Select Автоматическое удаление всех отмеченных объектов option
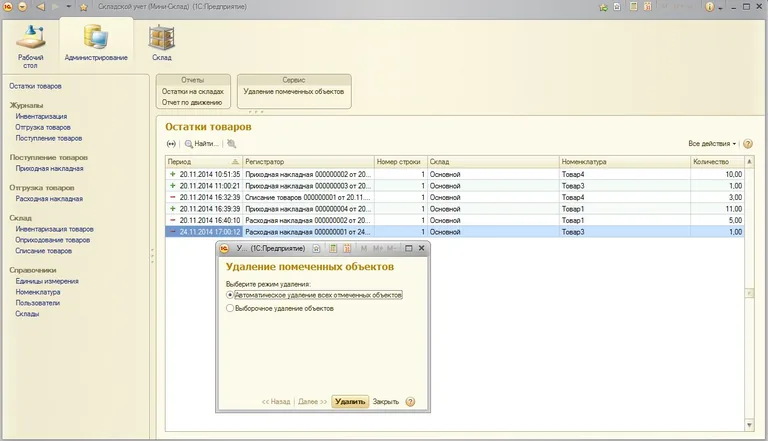768x441 pixels. (x=231, y=296)
